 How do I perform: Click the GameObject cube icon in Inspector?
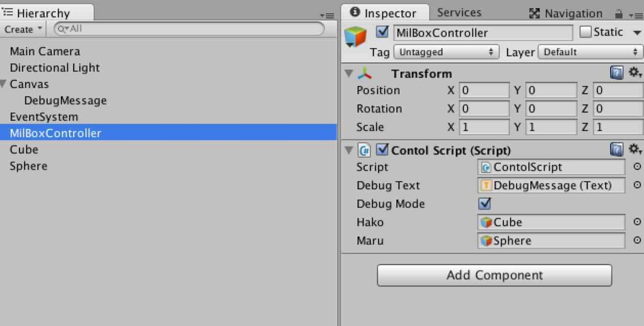point(355,36)
